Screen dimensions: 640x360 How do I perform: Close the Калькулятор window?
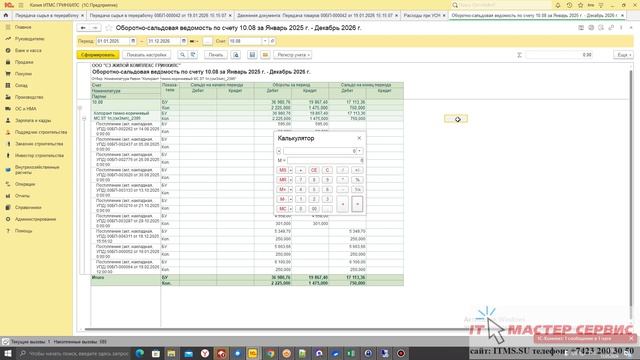tap(359, 138)
